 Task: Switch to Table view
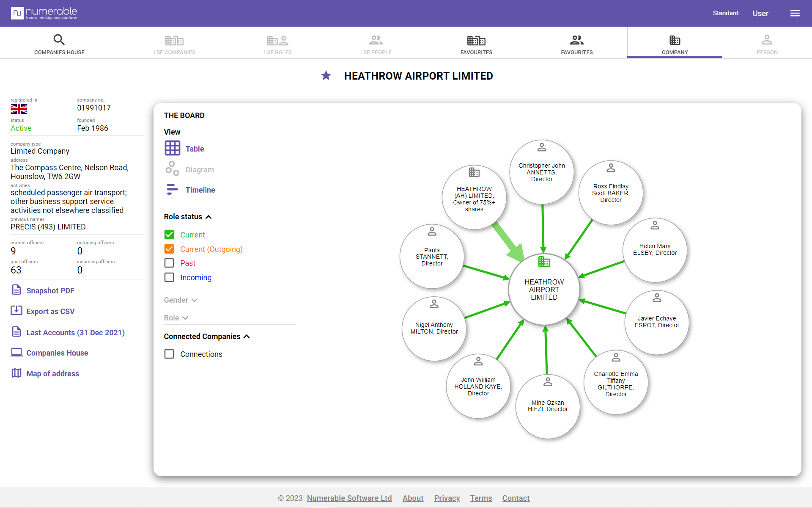coord(195,149)
